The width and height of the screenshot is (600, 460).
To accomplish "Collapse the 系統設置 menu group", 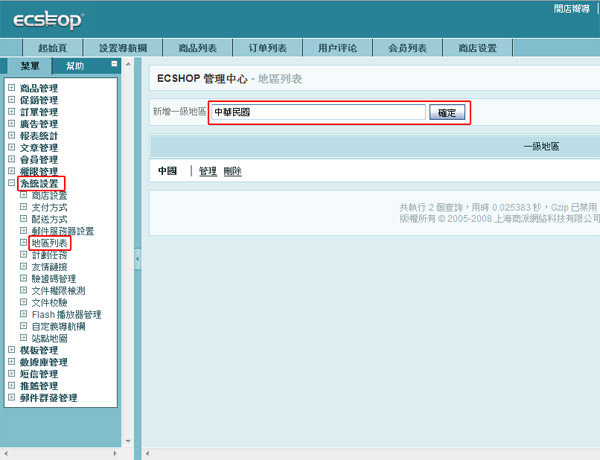I will pyautogui.click(x=11, y=184).
